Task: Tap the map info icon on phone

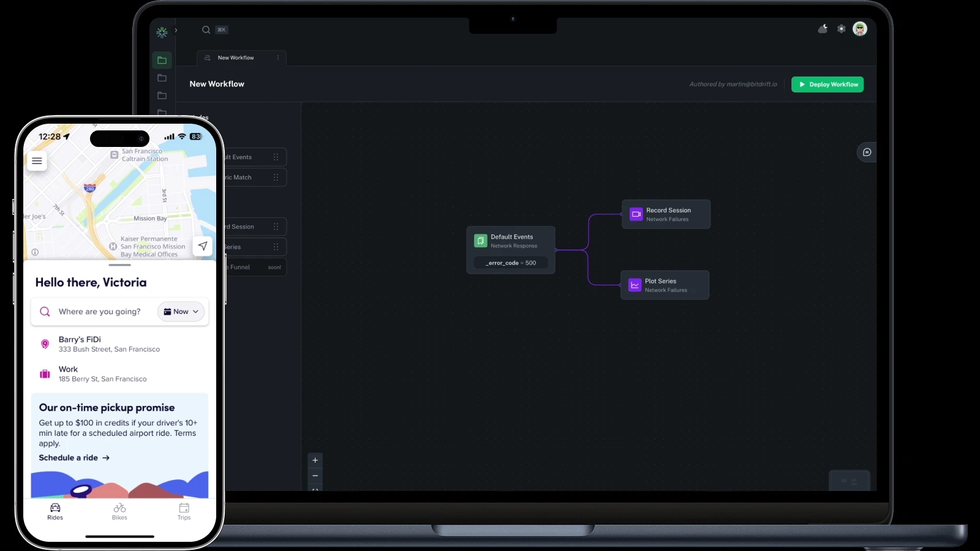Action: [x=35, y=252]
